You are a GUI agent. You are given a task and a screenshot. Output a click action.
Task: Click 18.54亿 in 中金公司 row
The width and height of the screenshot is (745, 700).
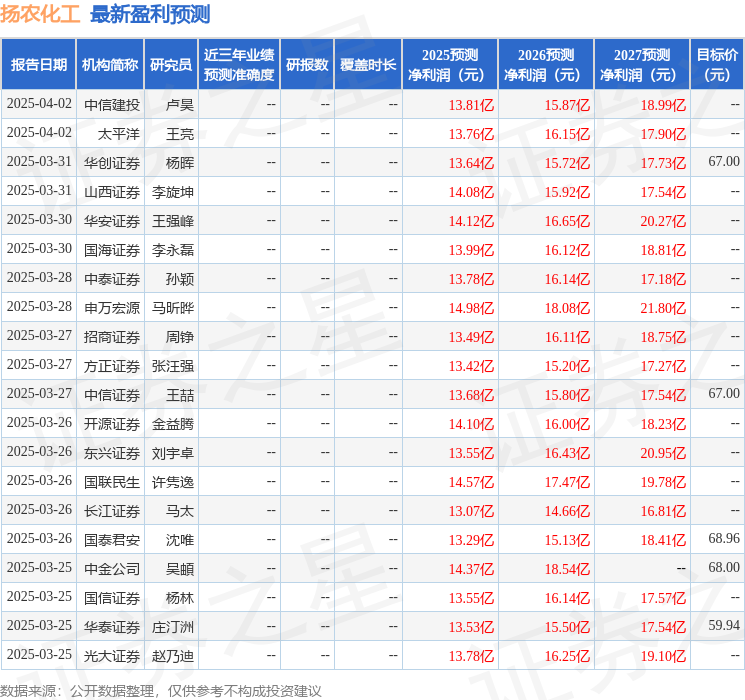click(x=567, y=569)
